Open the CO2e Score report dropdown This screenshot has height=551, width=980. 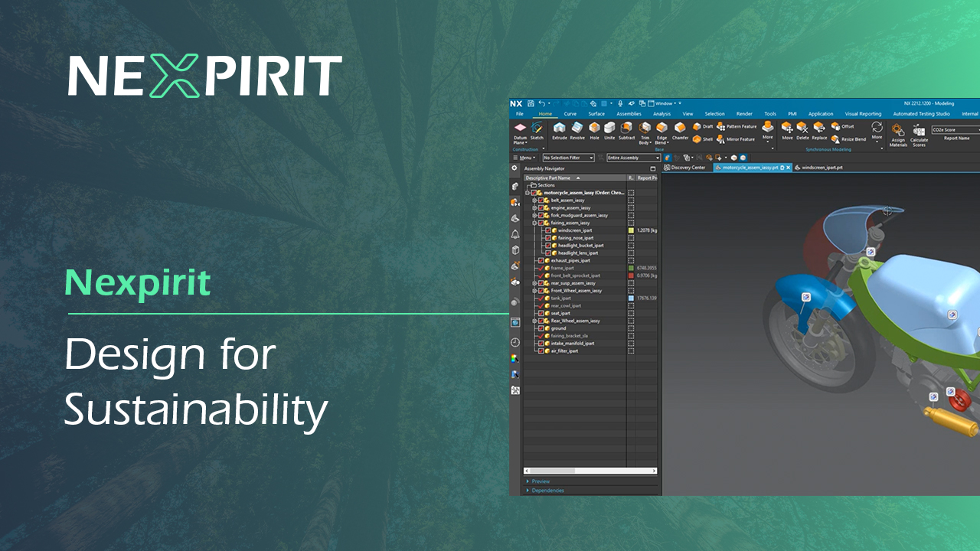955,130
